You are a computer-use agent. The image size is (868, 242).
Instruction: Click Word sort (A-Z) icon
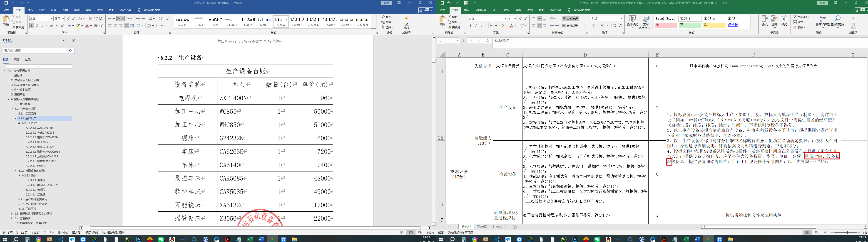click(x=160, y=19)
